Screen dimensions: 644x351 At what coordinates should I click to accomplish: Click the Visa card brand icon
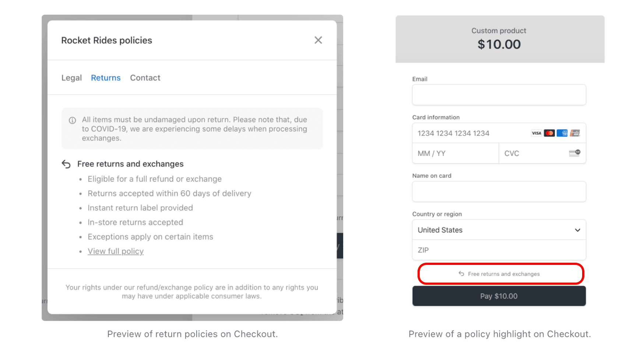[x=536, y=133]
